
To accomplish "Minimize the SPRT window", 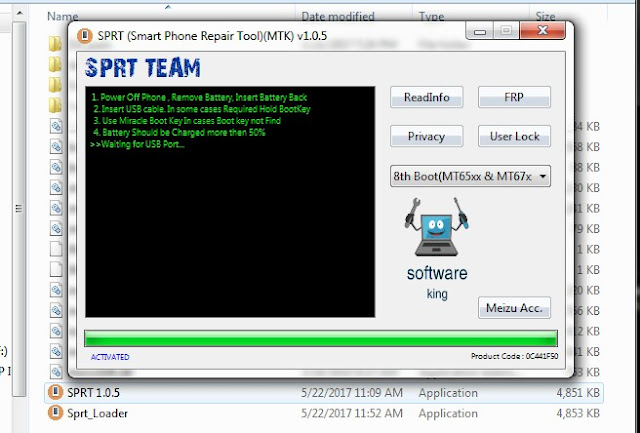I will click(x=480, y=31).
